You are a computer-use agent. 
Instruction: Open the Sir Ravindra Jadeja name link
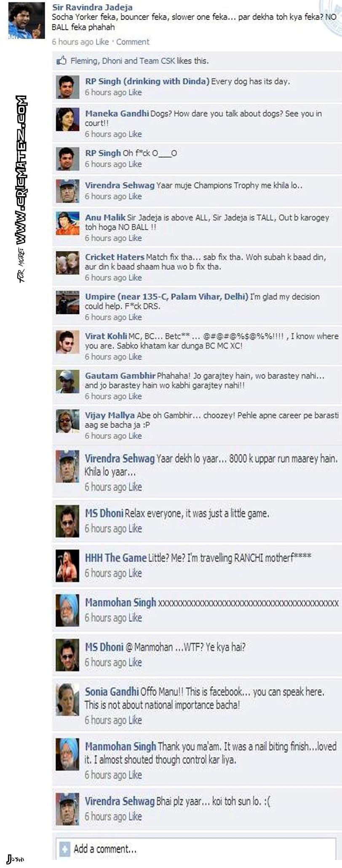point(92,8)
